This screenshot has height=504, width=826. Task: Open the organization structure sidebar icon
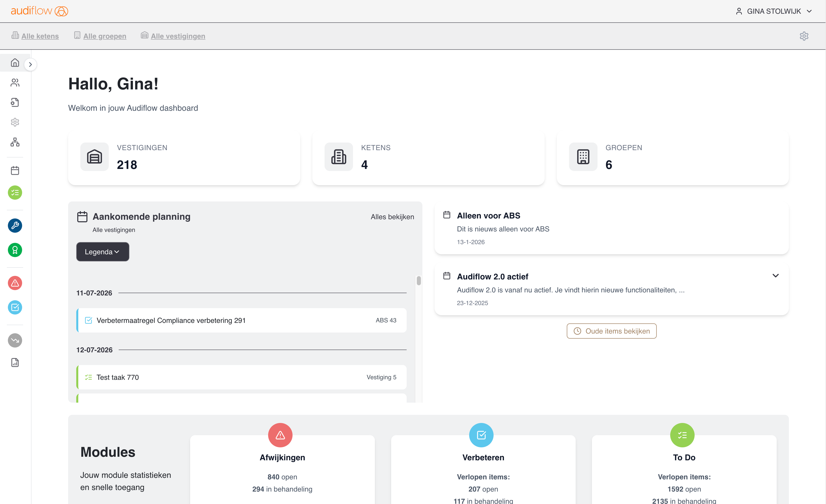(15, 142)
